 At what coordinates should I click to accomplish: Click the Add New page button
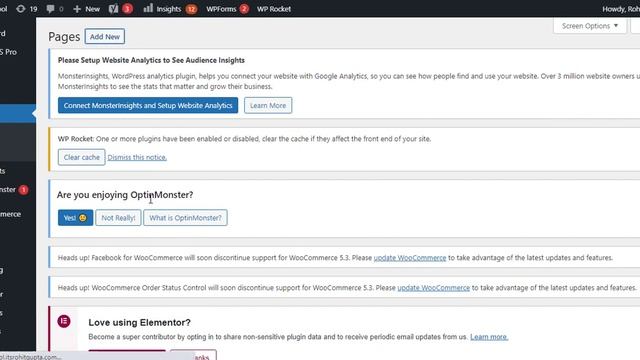coord(105,36)
